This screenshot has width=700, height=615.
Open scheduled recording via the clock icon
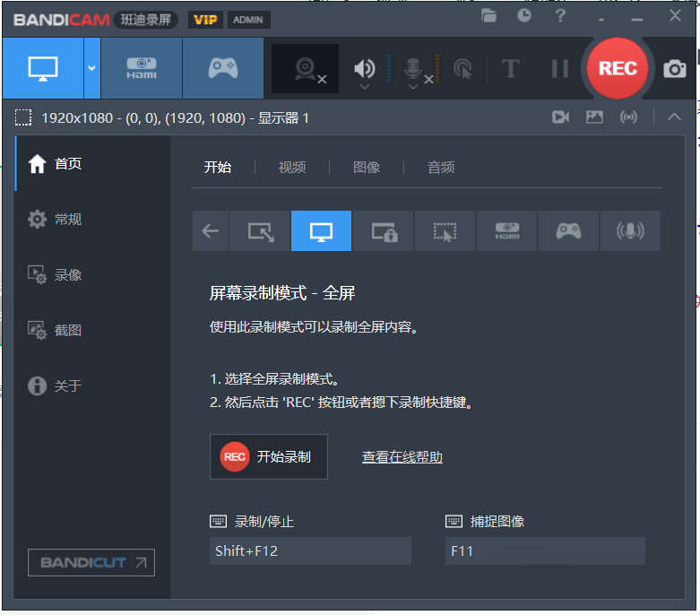(524, 15)
